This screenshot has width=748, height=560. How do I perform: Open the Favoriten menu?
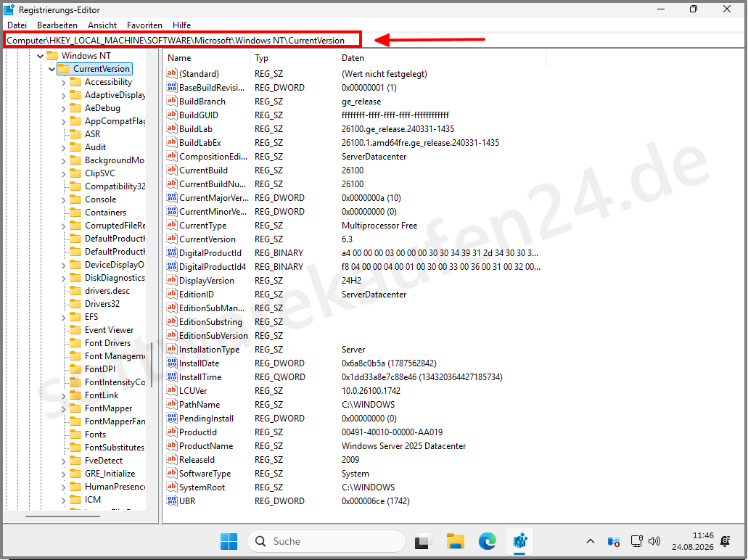pyautogui.click(x=144, y=25)
